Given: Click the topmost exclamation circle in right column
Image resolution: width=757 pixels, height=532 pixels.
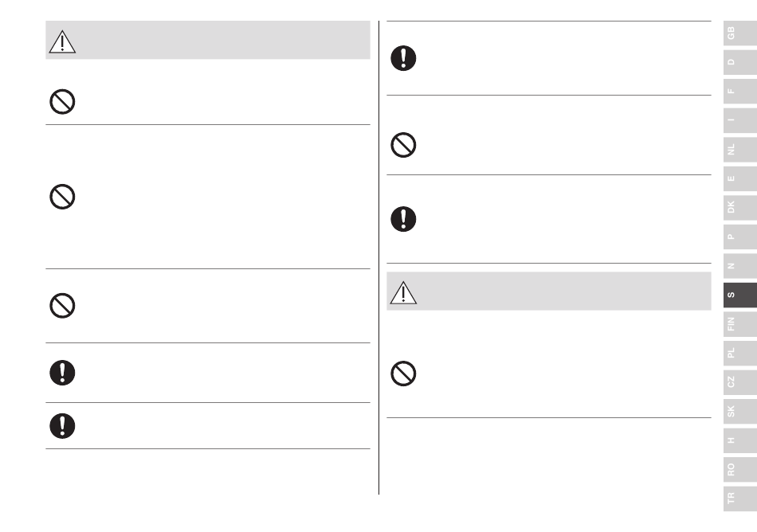Looking at the screenshot, I should [x=403, y=58].
